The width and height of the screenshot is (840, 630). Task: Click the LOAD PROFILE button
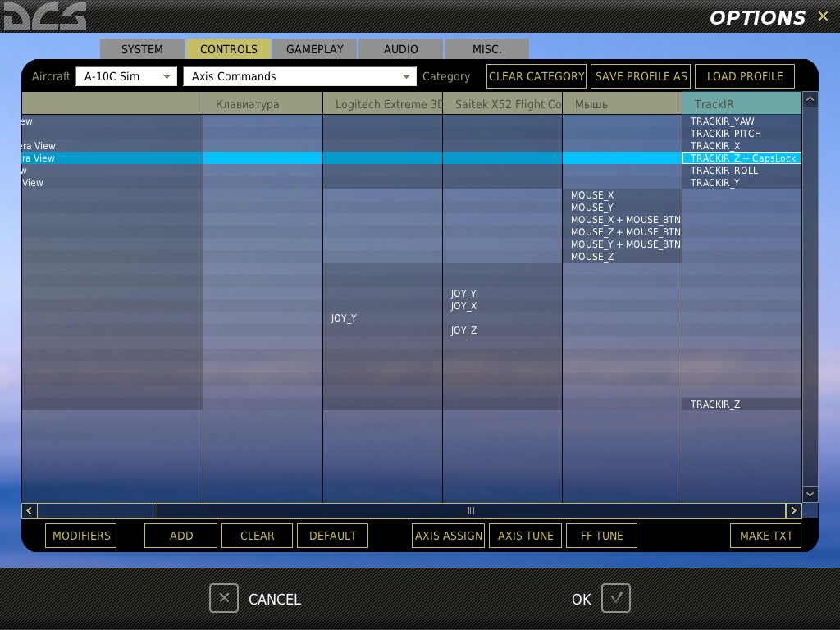click(745, 76)
